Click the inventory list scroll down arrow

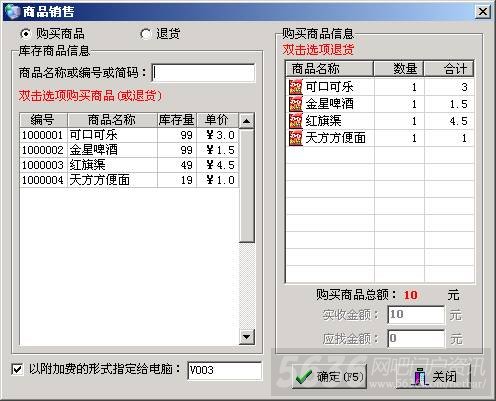click(247, 337)
